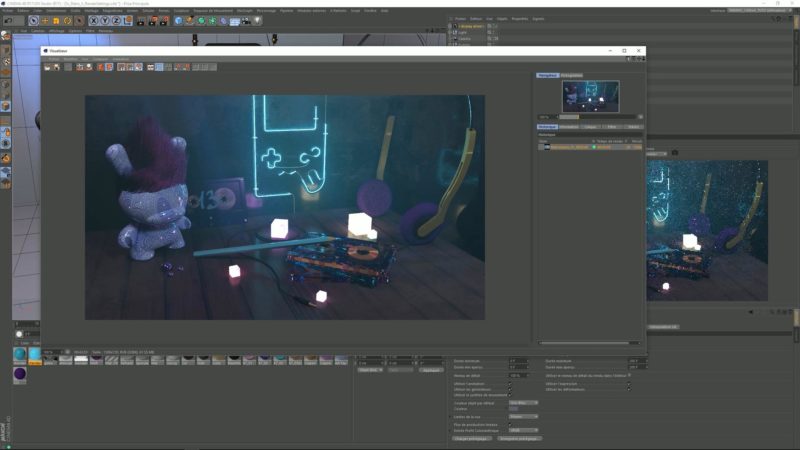800x450 pixels.
Task: Open the view clipping dropdown
Action: click(523, 416)
